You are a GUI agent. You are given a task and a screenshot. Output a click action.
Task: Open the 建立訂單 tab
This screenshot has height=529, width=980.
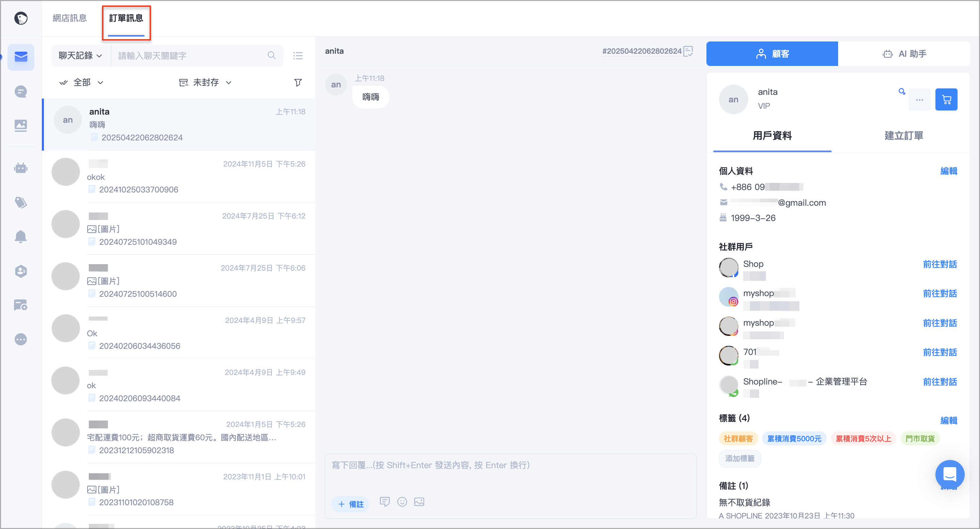(x=903, y=136)
